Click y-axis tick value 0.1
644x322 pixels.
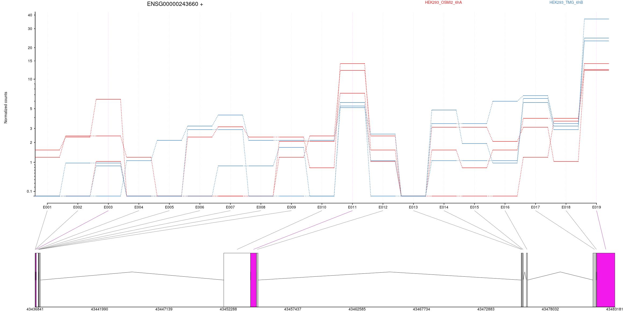[x=29, y=191]
